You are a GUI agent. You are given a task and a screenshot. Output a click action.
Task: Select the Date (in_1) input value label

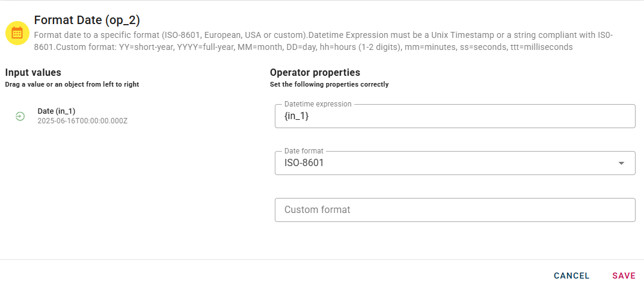[57, 111]
